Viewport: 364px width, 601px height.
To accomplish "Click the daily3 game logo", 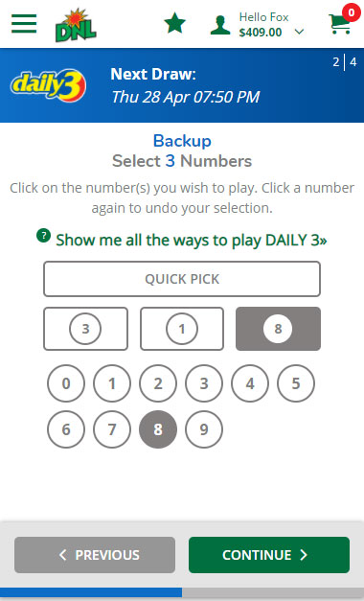I will tap(48, 85).
